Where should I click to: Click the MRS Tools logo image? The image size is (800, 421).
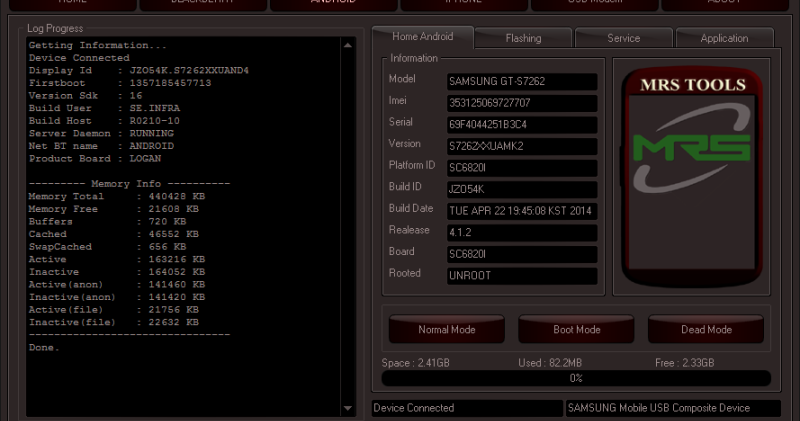point(692,176)
